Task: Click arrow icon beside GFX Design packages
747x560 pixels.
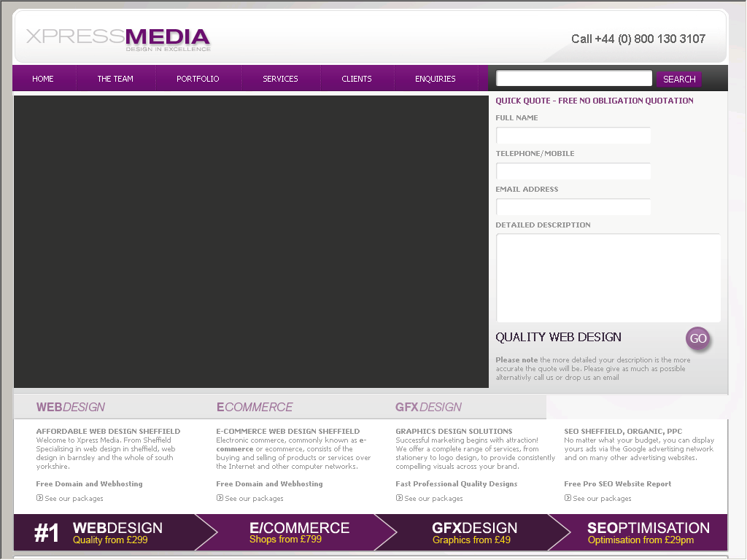Action: [399, 498]
